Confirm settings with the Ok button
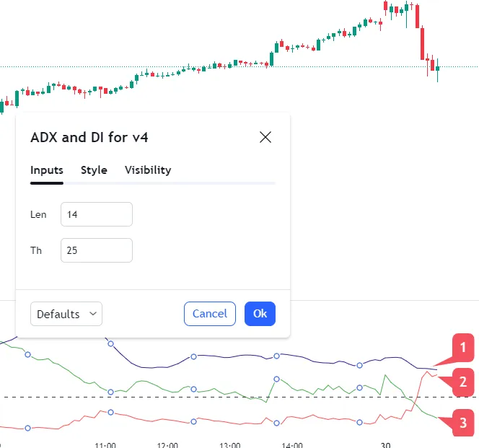 coord(260,314)
